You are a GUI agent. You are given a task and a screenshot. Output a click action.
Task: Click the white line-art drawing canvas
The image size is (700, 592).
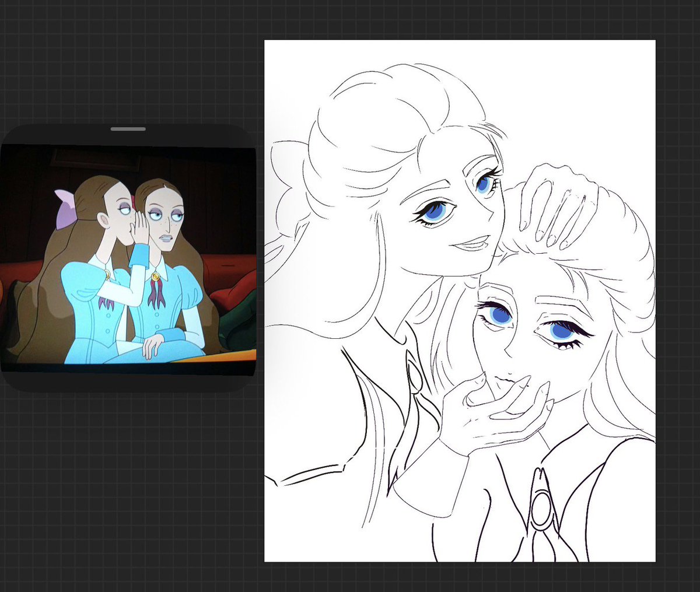coord(460,301)
